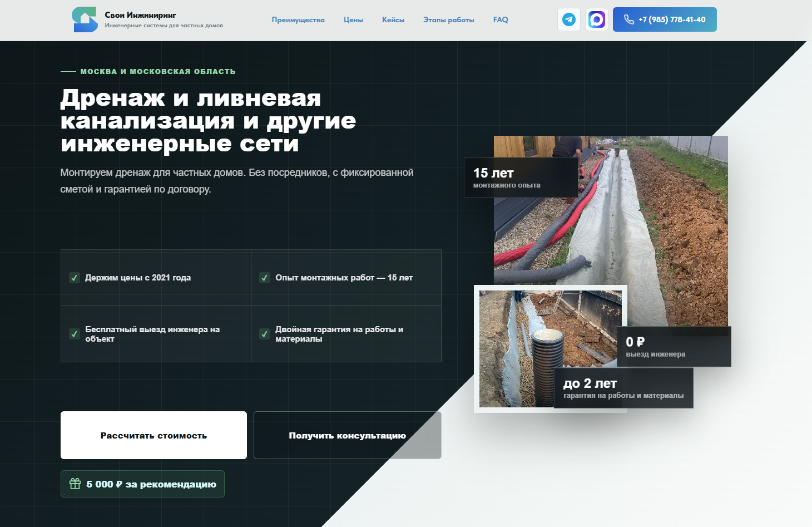Click the Монтируем дренаж для частных домов paragraph
Screen dimensions: 812x527
(x=237, y=181)
